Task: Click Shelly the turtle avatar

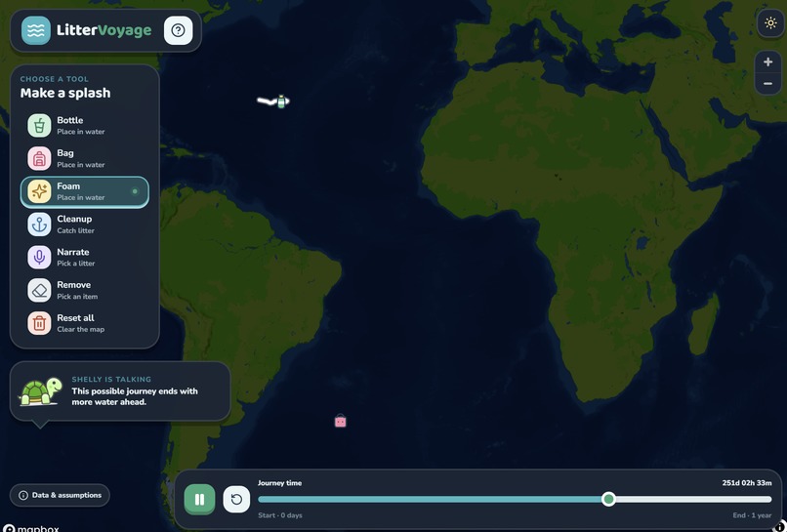Action: click(x=40, y=391)
